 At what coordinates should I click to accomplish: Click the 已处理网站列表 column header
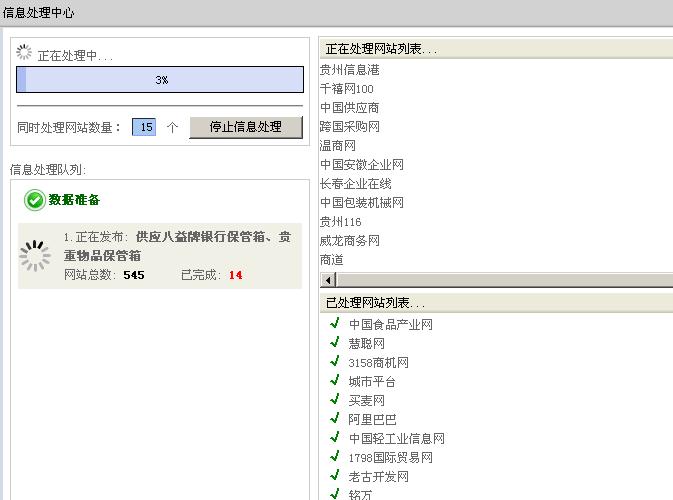[495, 302]
